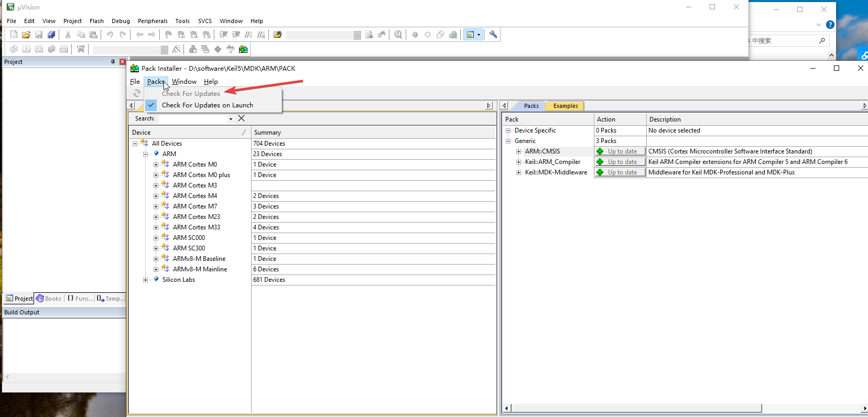
Task: Pin the Project panel with pushpin
Action: point(113,62)
